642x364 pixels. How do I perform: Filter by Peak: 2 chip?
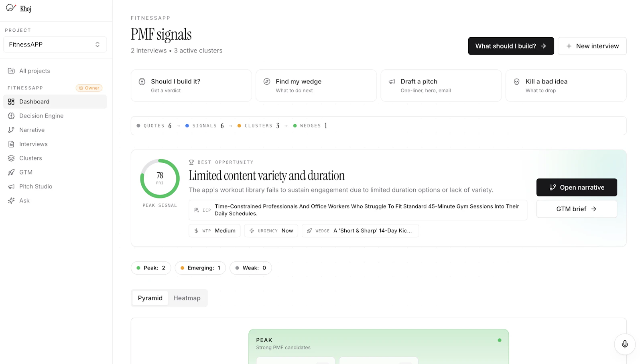click(x=151, y=268)
